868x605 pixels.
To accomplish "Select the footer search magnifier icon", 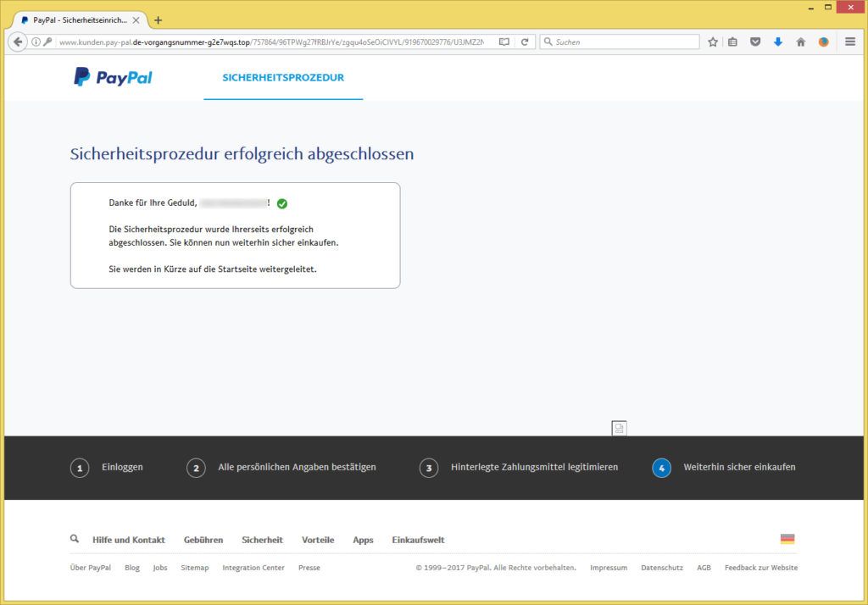I will [x=75, y=538].
